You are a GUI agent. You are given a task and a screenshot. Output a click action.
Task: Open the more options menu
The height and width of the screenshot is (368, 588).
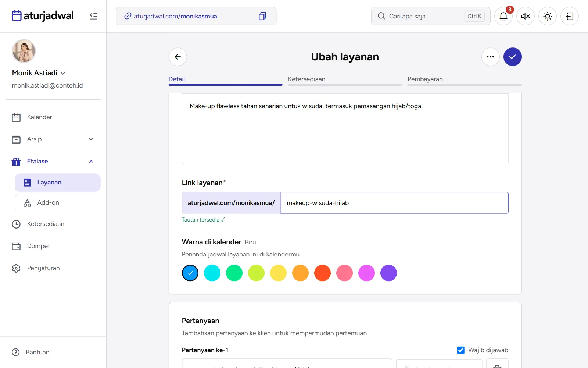490,57
